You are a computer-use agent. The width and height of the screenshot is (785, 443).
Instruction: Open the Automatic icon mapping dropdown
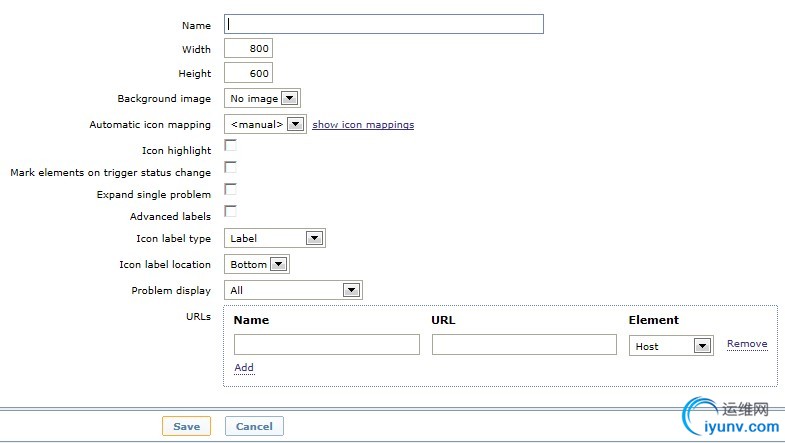click(265, 125)
